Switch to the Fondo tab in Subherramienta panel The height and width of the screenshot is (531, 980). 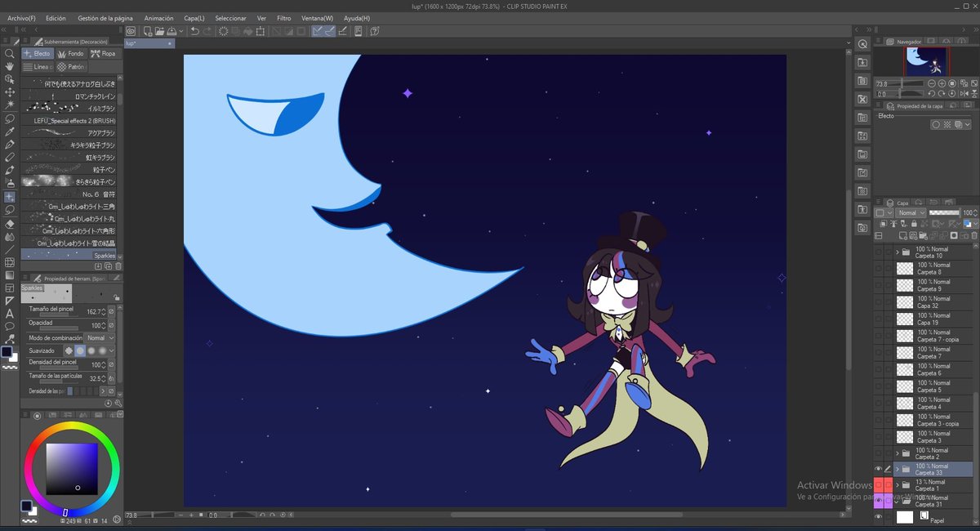click(72, 54)
